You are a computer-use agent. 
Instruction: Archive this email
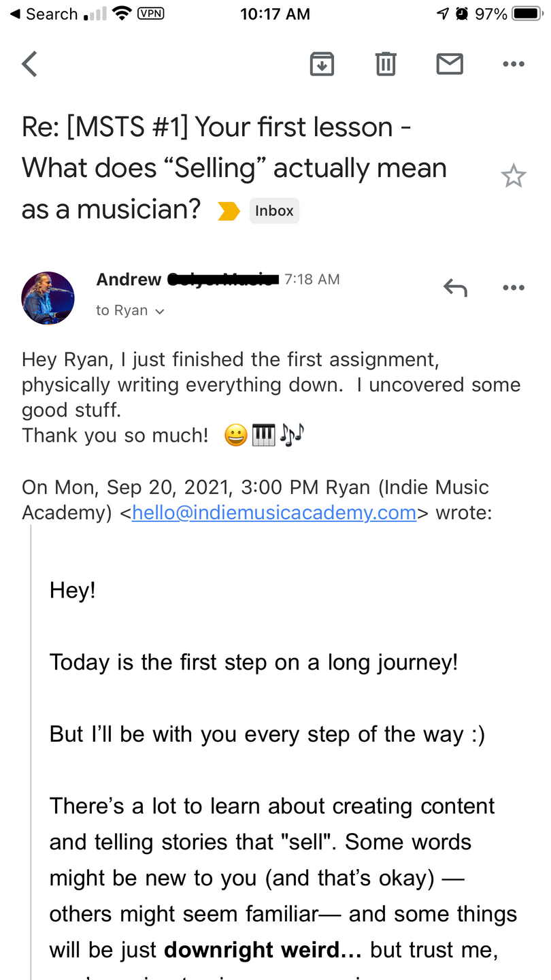(322, 65)
